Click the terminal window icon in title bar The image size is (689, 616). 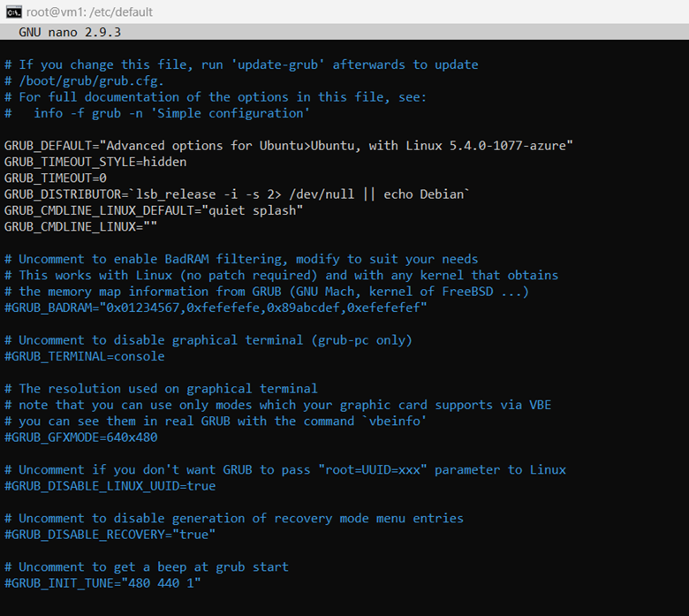[x=13, y=11]
